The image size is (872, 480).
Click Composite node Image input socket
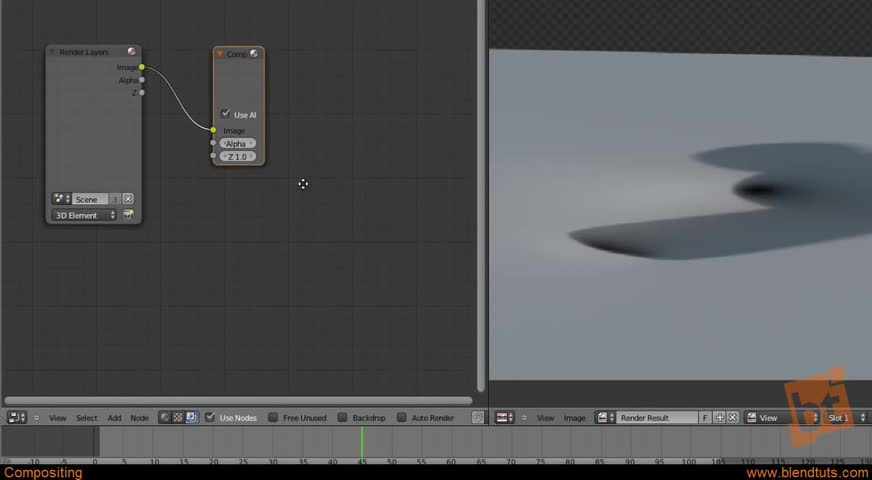point(213,130)
